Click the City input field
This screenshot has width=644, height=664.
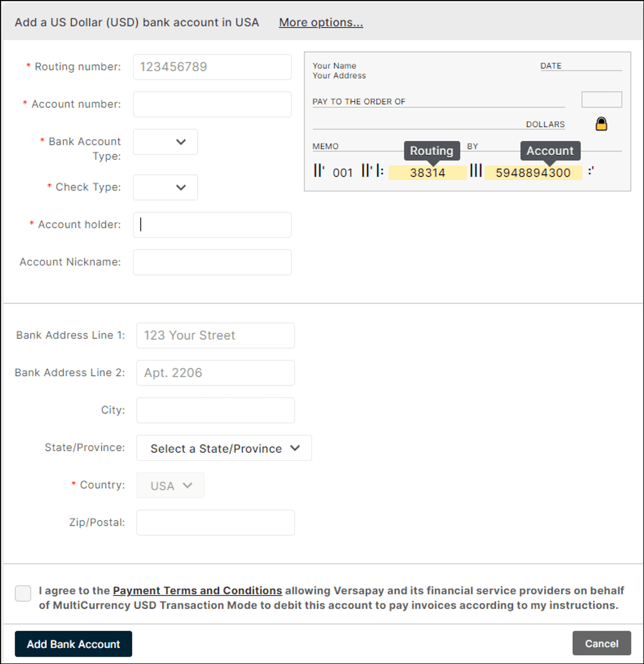coord(215,410)
